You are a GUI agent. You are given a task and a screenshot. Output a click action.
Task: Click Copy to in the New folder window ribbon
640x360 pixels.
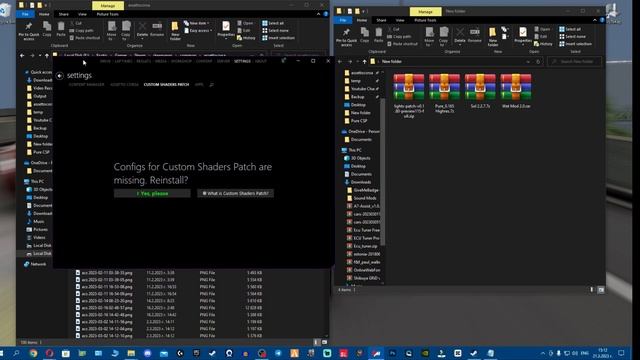(444, 37)
